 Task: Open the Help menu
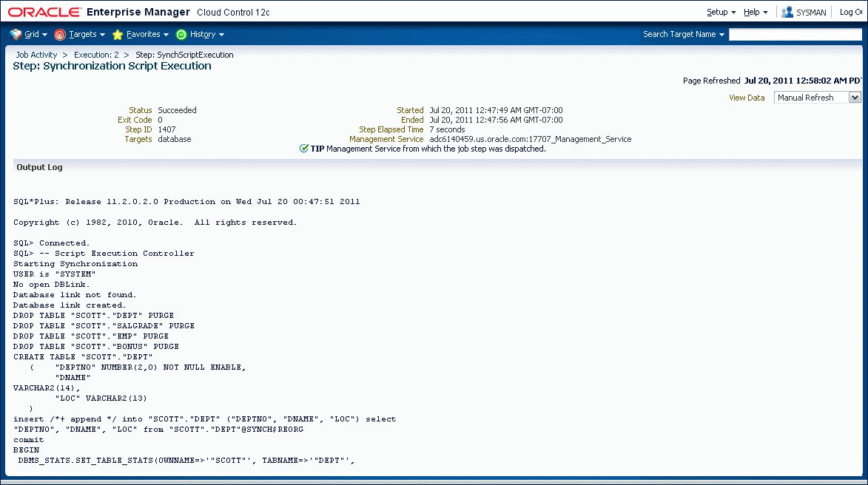click(755, 12)
